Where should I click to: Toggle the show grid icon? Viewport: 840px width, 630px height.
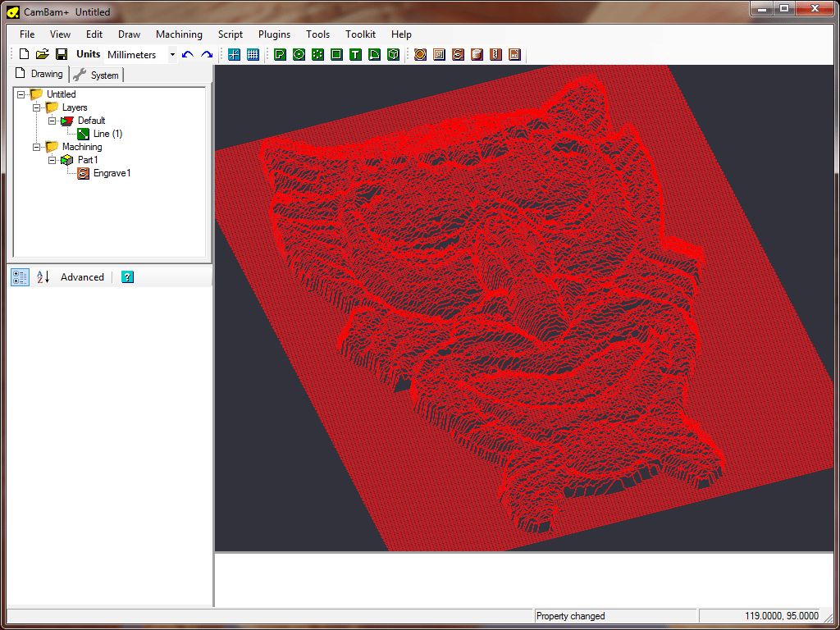coord(253,54)
